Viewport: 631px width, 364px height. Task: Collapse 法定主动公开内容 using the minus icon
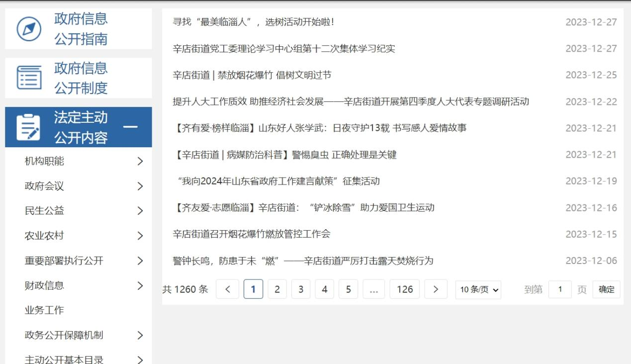click(x=130, y=127)
